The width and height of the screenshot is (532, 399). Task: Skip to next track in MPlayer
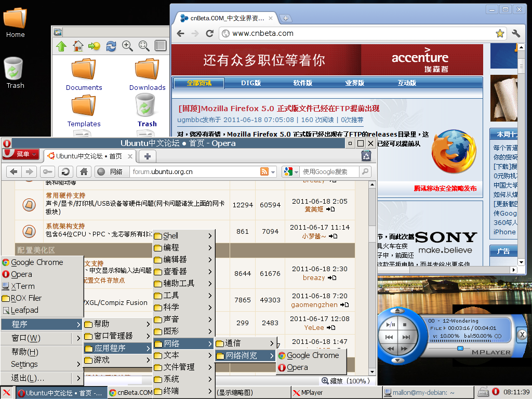tap(406, 337)
